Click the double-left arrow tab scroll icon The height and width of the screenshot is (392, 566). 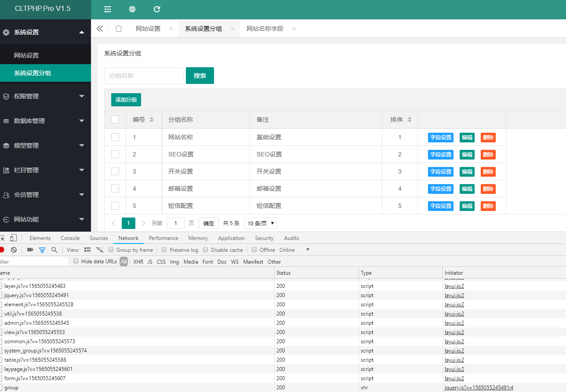pos(100,29)
